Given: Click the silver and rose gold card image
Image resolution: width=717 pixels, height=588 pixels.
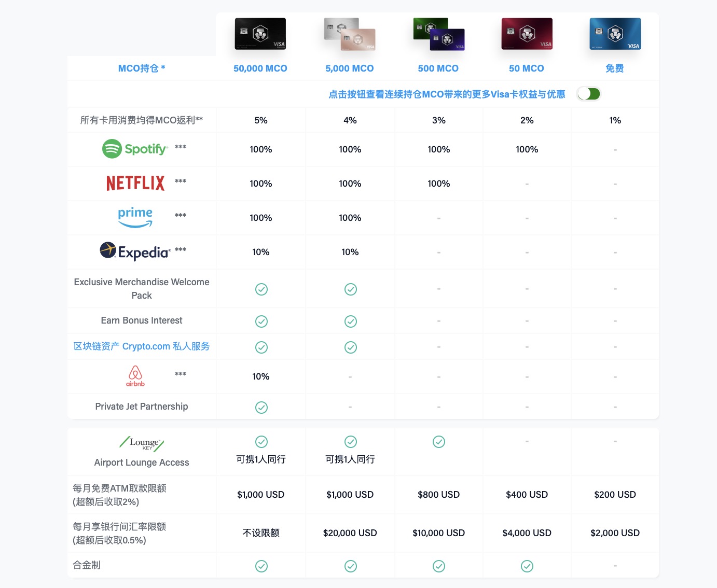Looking at the screenshot, I should pos(350,34).
